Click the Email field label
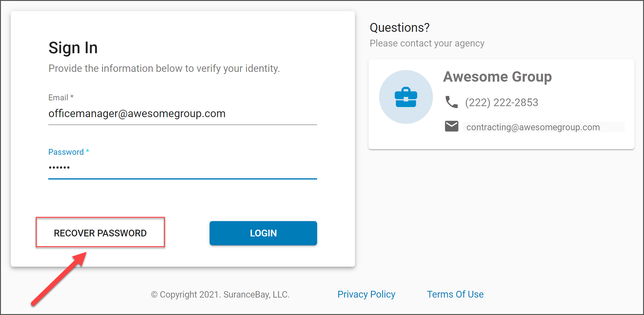This screenshot has height=315, width=644. (x=61, y=98)
